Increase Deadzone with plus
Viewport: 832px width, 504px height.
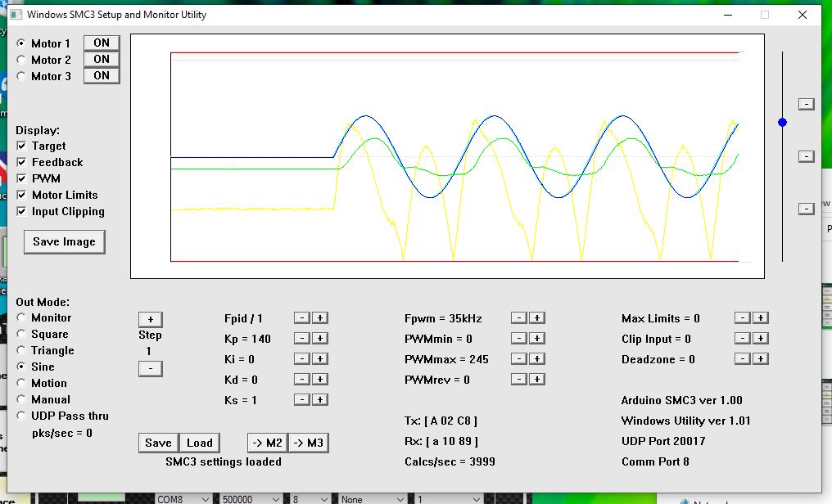(x=761, y=359)
